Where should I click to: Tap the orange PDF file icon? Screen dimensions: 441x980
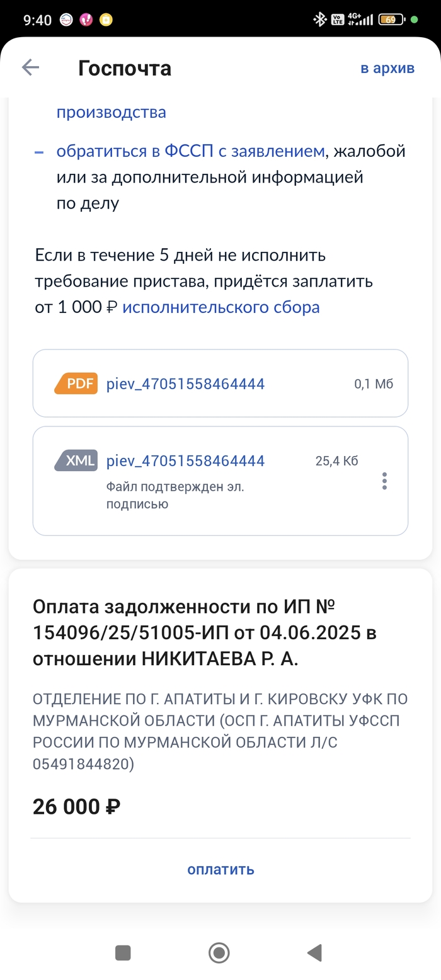[76, 384]
